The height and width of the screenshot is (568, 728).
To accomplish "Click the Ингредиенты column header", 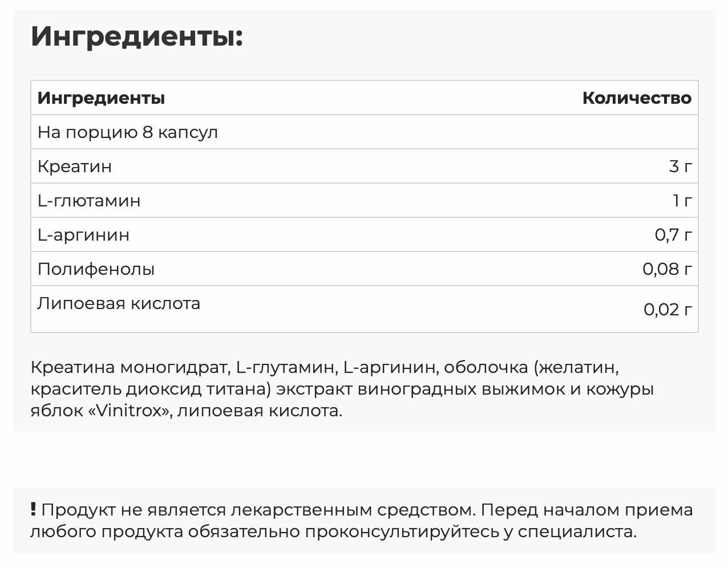I will (101, 98).
